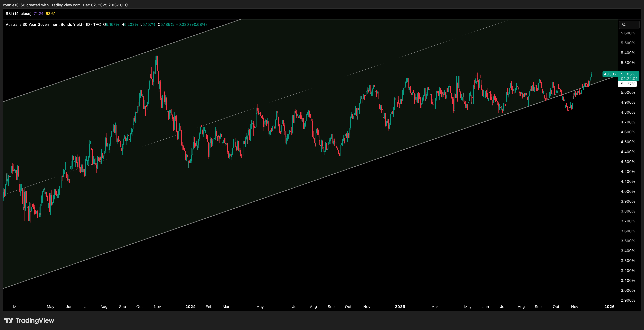Click the yellow RSI value 63.61
This screenshot has width=644, height=330.
click(x=51, y=14)
